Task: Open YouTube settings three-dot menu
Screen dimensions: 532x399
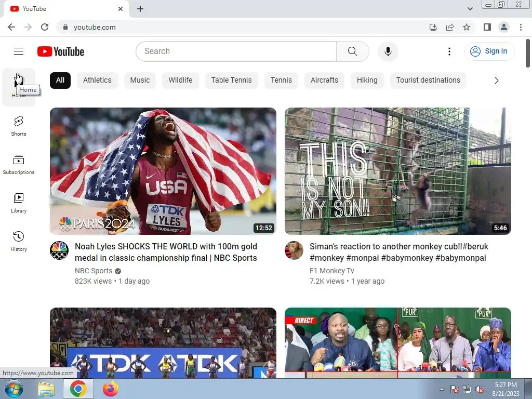Action: point(449,51)
